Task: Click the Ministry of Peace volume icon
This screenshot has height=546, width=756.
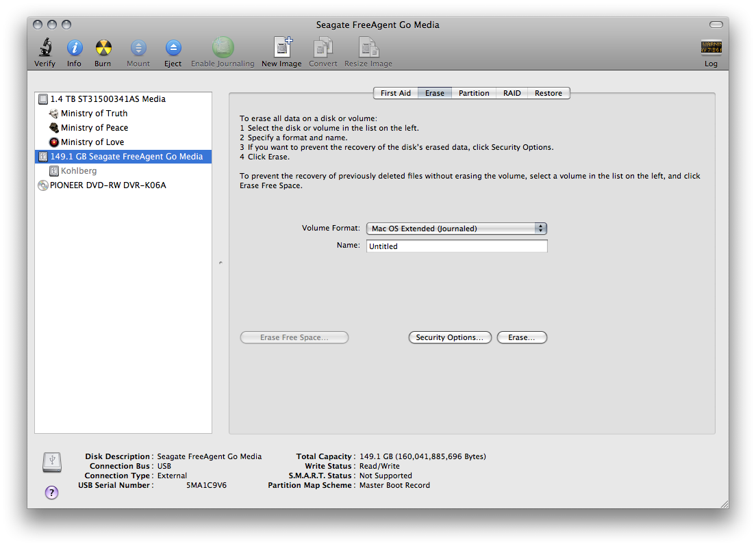Action: pos(53,128)
